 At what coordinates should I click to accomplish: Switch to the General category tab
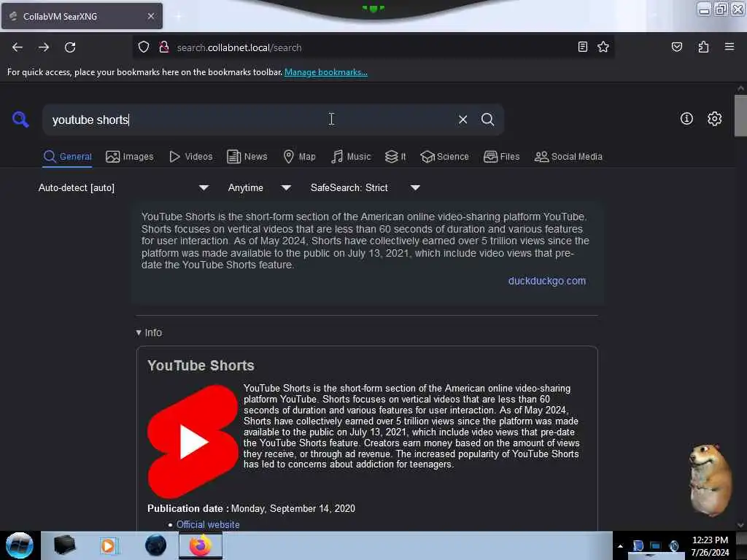click(67, 157)
